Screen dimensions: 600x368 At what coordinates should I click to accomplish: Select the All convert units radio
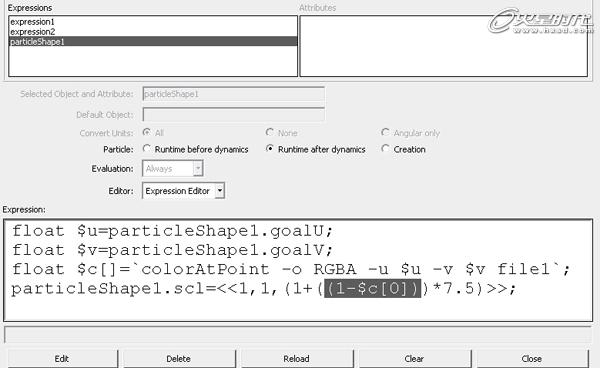coord(147,132)
